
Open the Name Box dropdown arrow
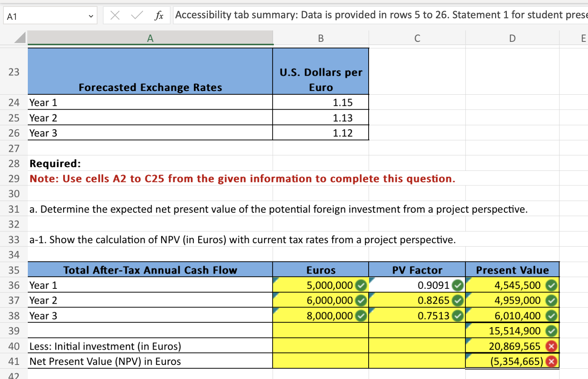(x=91, y=15)
